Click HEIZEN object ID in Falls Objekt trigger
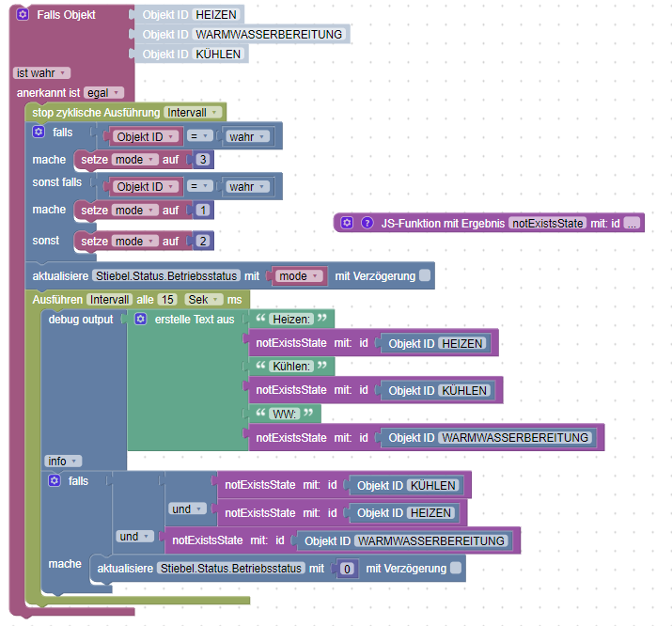672x626 pixels. click(x=216, y=14)
